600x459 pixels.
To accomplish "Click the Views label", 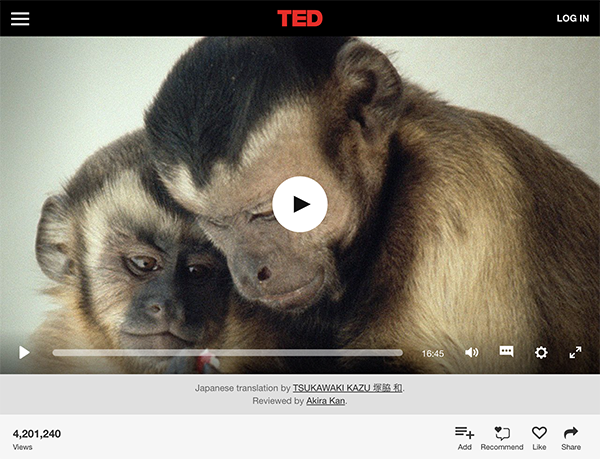I will pyautogui.click(x=23, y=447).
